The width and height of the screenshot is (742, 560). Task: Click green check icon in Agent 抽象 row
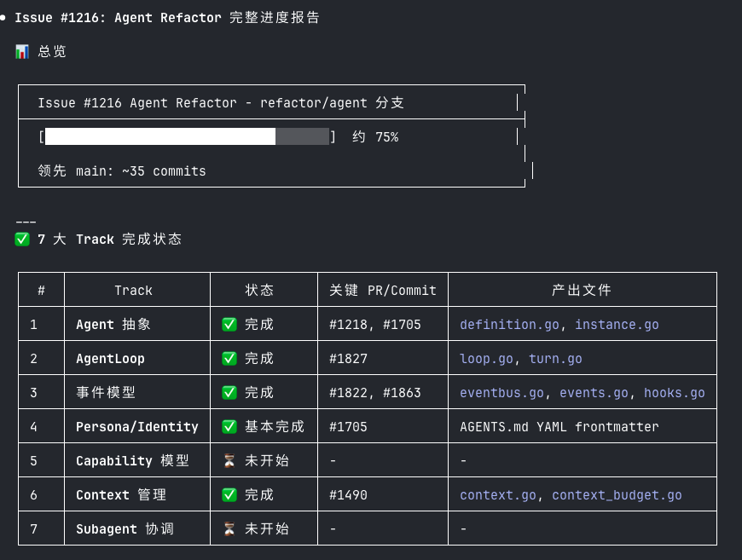click(x=229, y=324)
